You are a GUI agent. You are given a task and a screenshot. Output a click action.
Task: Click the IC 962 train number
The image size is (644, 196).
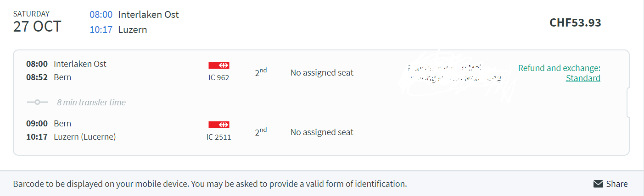pyautogui.click(x=219, y=77)
